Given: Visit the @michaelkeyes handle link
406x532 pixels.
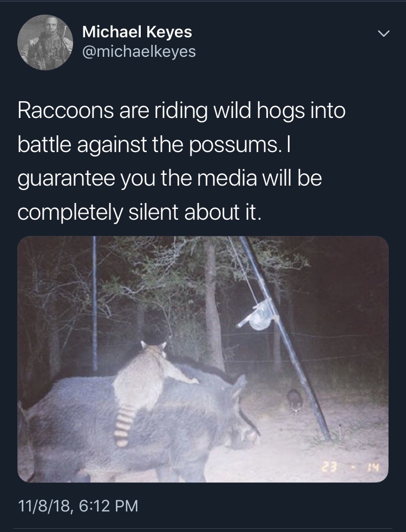Looking at the screenshot, I should click(139, 51).
